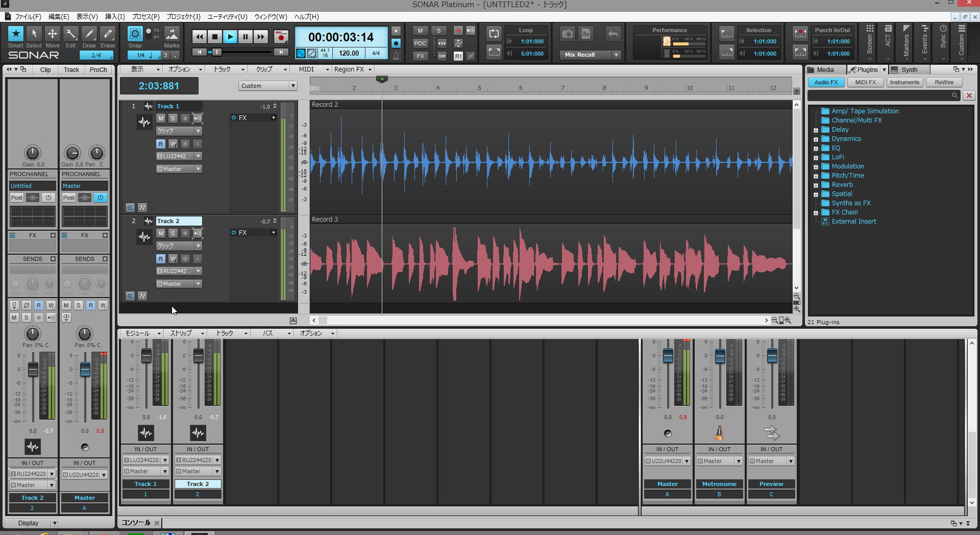Select the Synth browser tab
This screenshot has height=535, width=980.
(909, 70)
